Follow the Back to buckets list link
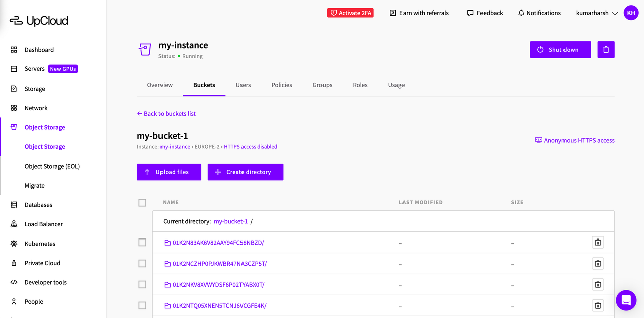Image resolution: width=644 pixels, height=318 pixels. [166, 113]
